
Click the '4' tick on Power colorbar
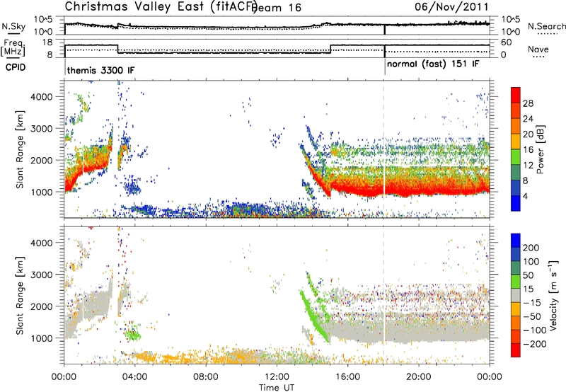pyautogui.click(x=525, y=196)
